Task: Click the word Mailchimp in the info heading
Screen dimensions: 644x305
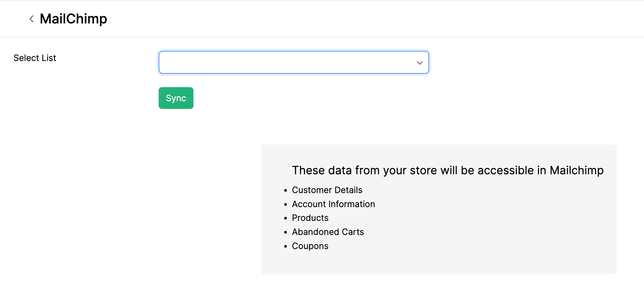Action: 576,170
